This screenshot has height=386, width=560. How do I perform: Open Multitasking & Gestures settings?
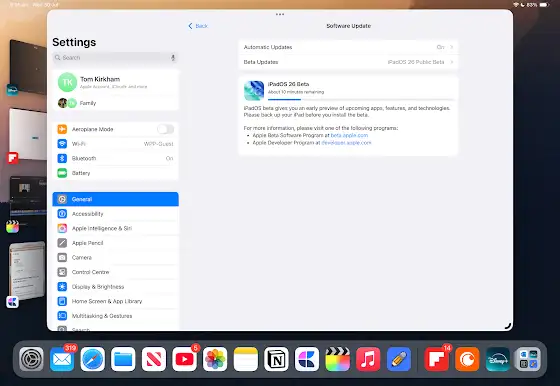point(115,316)
